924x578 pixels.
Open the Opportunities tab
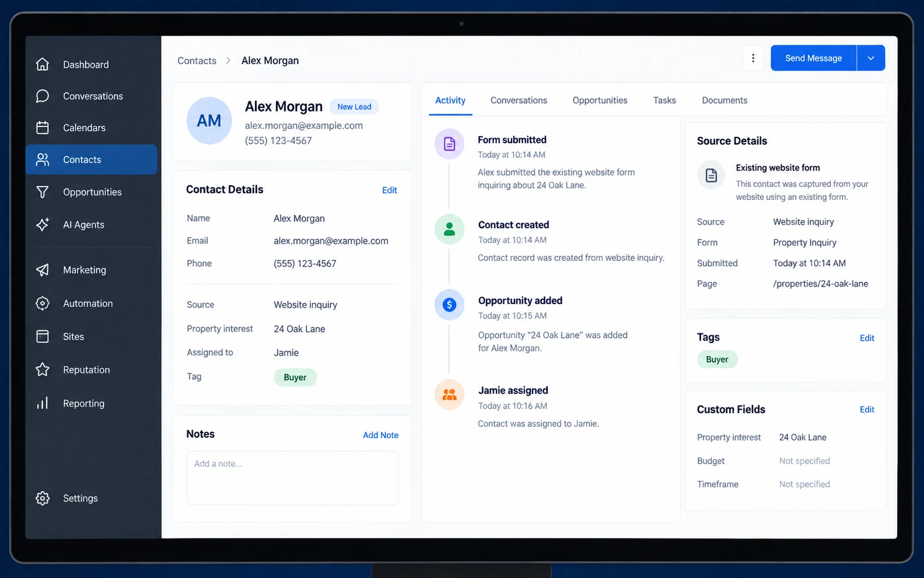point(600,100)
